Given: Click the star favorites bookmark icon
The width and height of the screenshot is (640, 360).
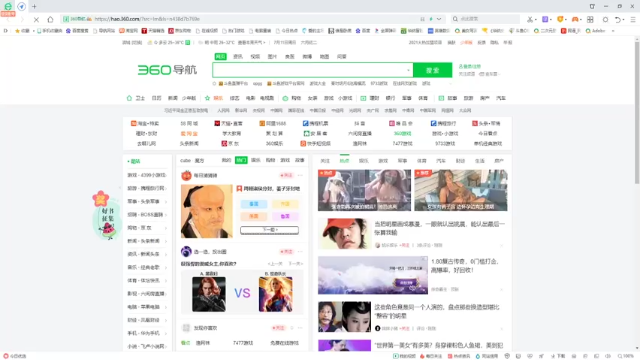Looking at the screenshot, I should (x=17, y=31).
